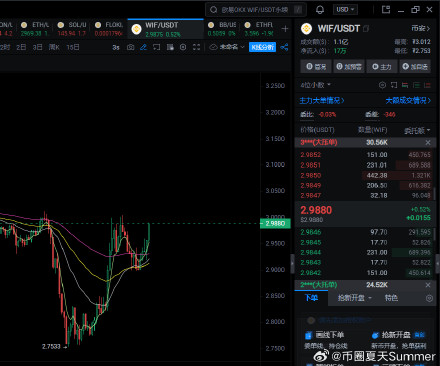440x366 pixels.
Task: Close the 大托单 24.52K row
Action: click(428, 285)
